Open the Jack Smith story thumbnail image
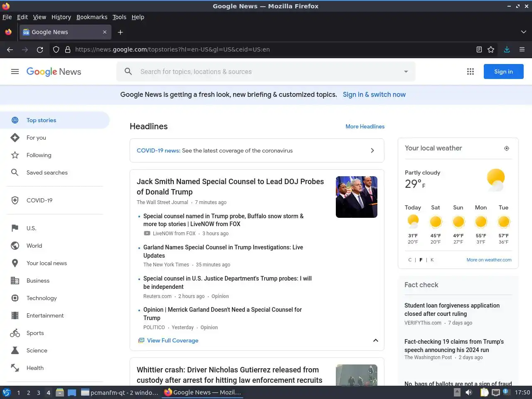The image size is (532, 399). point(357,197)
